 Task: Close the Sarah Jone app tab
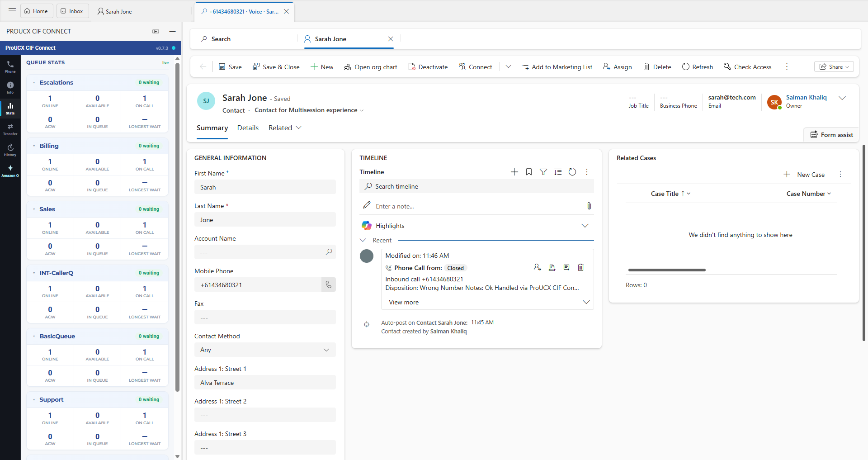(x=391, y=39)
